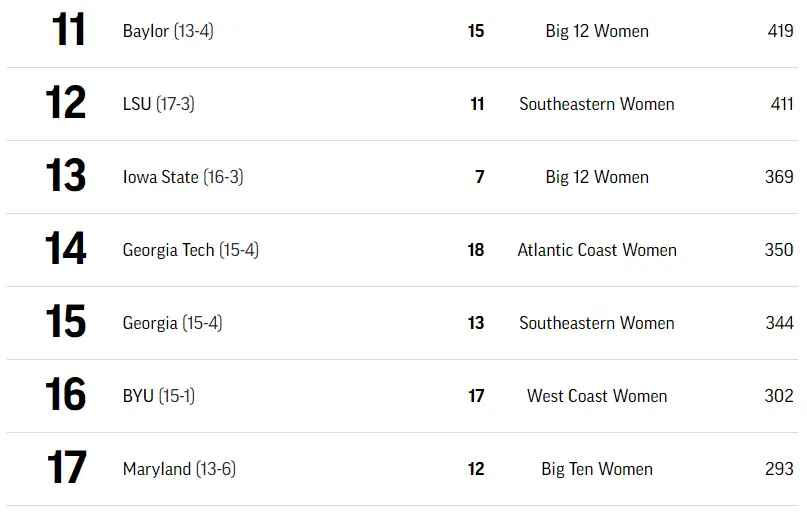Click Big 12 Women in Baylor row

point(596,31)
